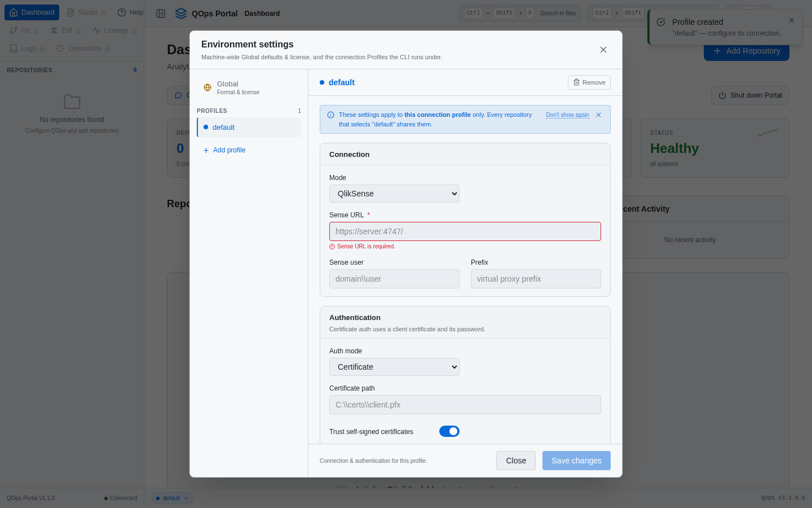The height and width of the screenshot is (508, 812).
Task: Click the Sense user input field
Action: (394, 279)
